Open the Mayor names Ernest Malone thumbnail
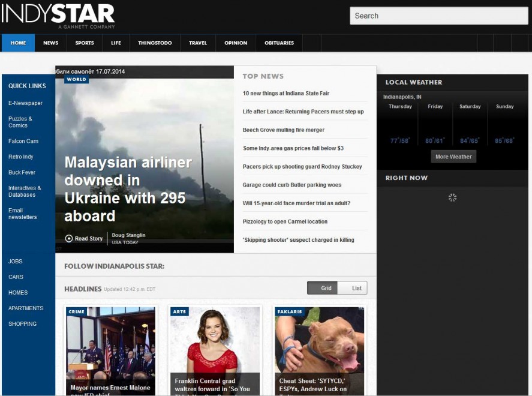 pos(110,351)
